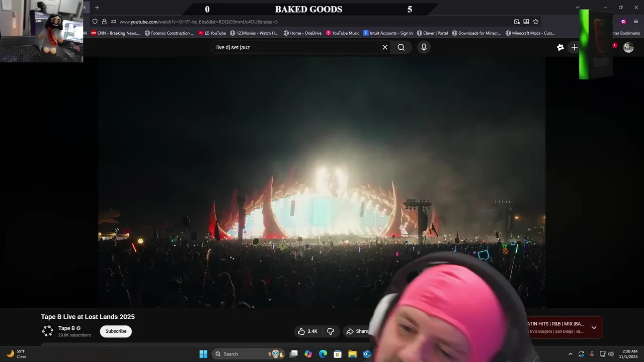Click the browser address bar URL
This screenshot has height=362, width=644.
point(198,22)
